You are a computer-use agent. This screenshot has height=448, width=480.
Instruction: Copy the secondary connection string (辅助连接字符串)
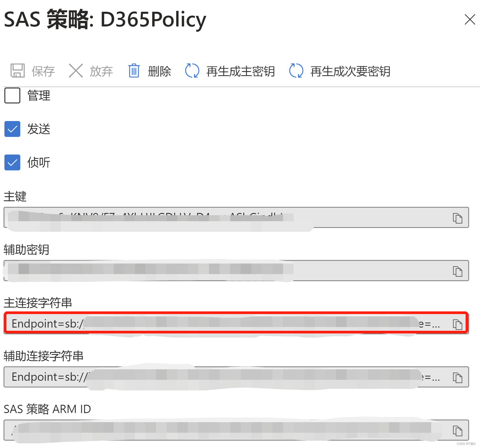457,377
